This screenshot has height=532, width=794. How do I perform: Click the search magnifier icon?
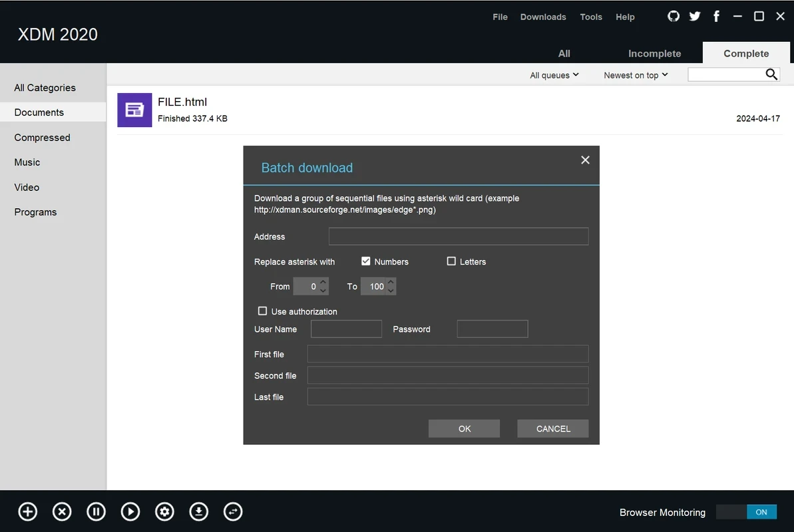[771, 74]
